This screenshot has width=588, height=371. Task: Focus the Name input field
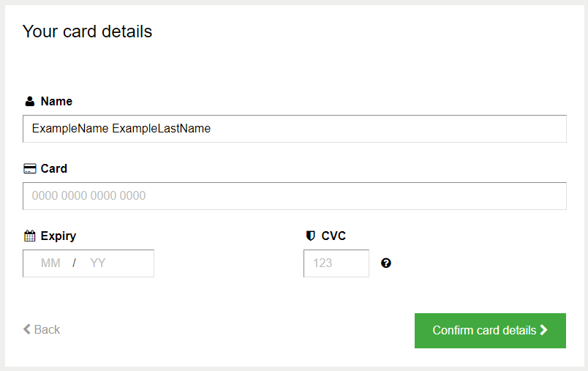coord(295,129)
